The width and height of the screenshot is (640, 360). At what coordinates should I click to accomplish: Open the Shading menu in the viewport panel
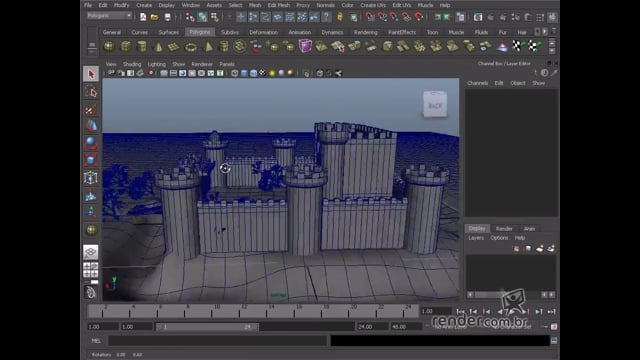tap(132, 64)
